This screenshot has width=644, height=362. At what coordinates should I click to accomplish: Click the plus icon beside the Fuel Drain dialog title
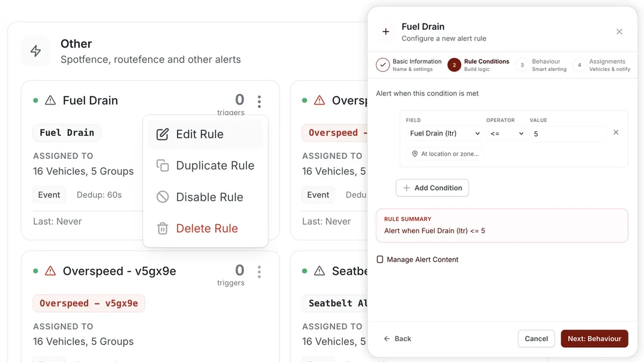pyautogui.click(x=385, y=32)
